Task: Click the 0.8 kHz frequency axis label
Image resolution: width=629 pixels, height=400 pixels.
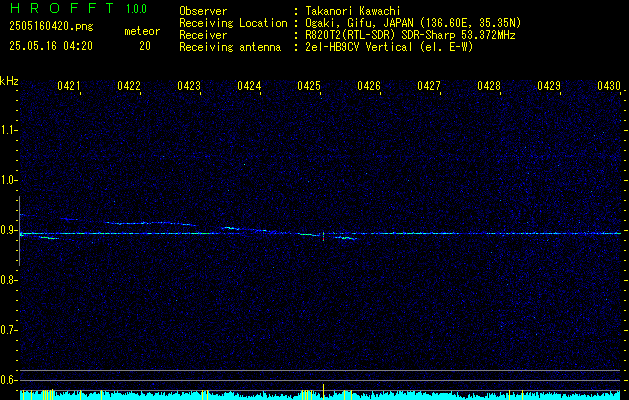Action: (9, 280)
